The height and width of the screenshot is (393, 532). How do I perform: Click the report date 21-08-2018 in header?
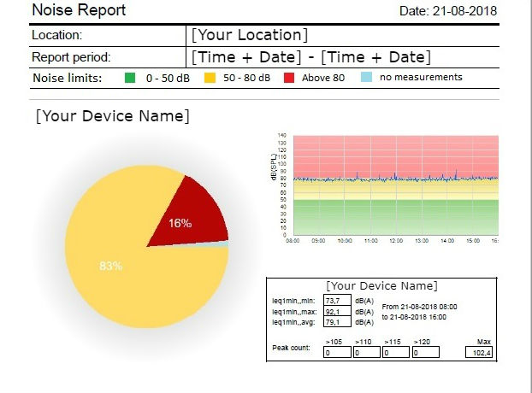[x=448, y=11]
